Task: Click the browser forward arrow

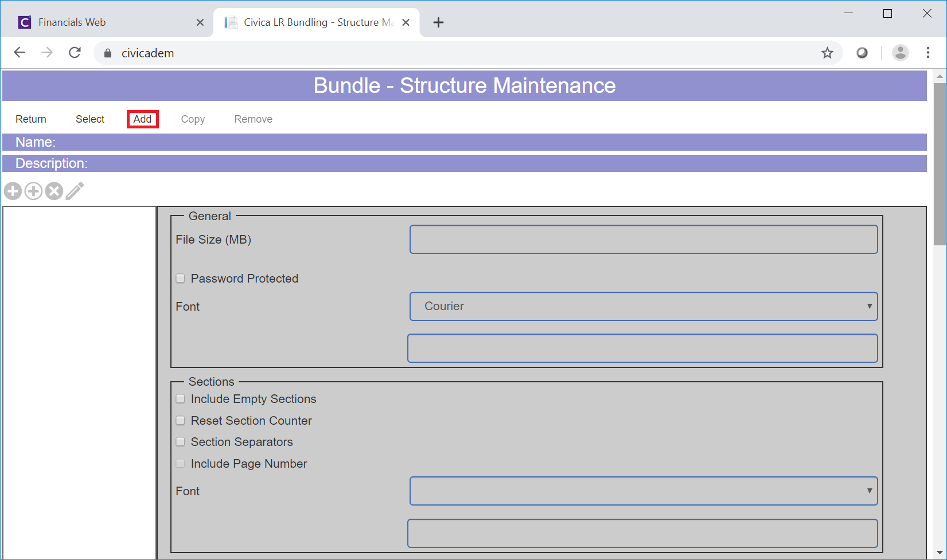Action: 47,53
